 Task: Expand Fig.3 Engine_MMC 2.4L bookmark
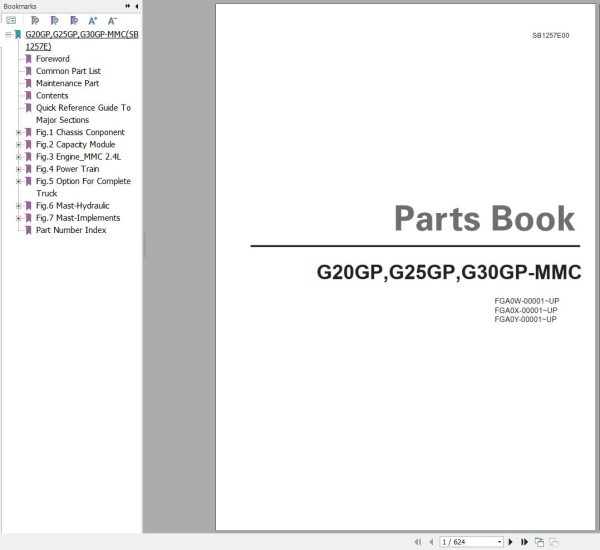click(x=18, y=157)
